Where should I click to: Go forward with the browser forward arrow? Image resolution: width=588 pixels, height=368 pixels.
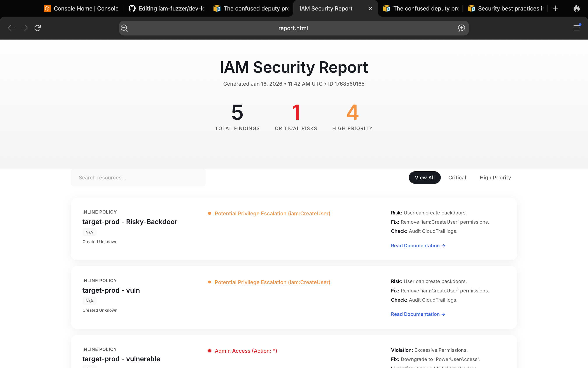tap(24, 28)
